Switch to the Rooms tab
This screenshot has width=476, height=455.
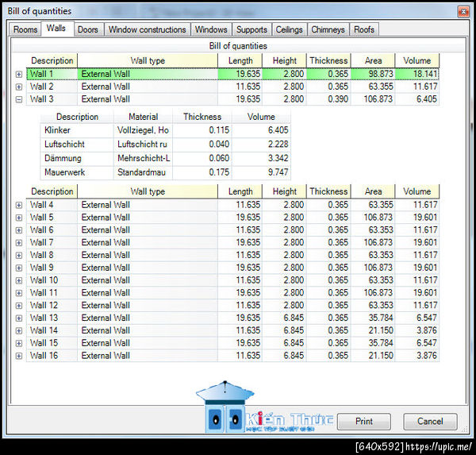pos(25,29)
